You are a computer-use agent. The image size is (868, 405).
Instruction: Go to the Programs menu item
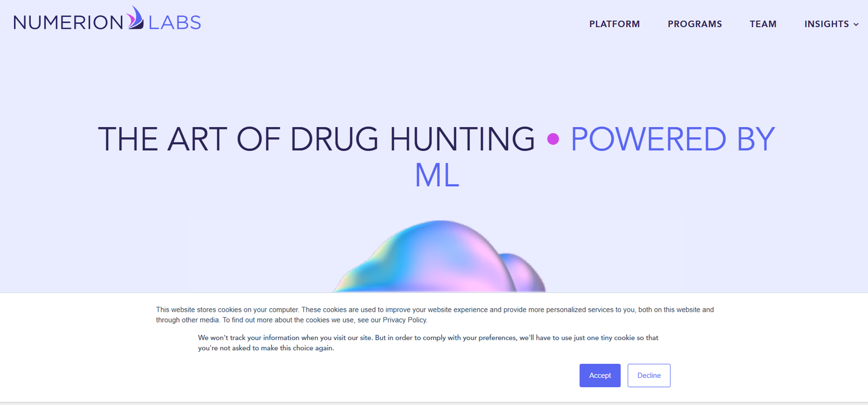694,24
